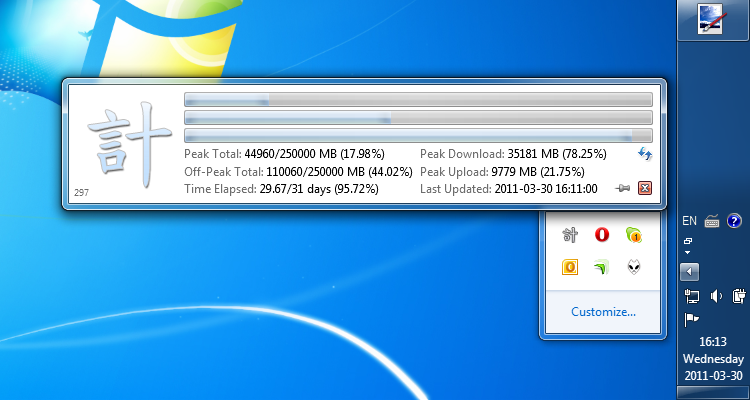Image resolution: width=750 pixels, height=400 pixels.
Task: Close the usage meter popup with red X
Action: point(645,188)
